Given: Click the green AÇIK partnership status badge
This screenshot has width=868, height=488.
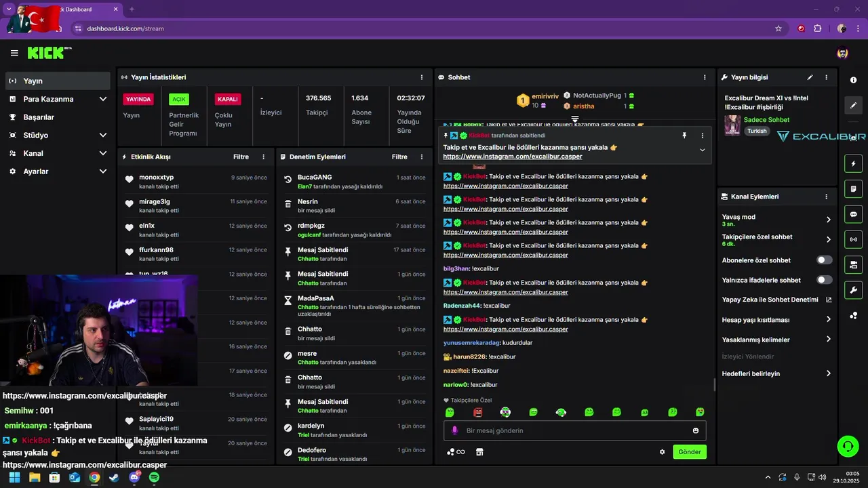Looking at the screenshot, I should (179, 99).
